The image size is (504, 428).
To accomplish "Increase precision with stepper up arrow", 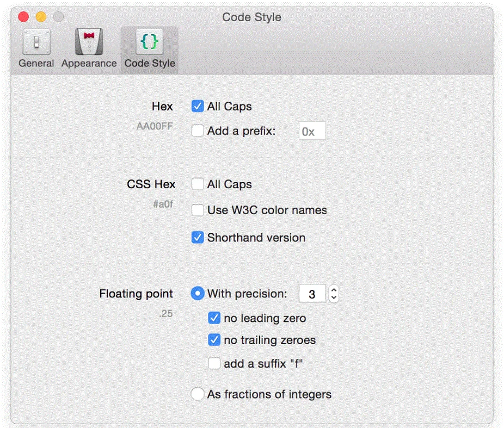I will [x=334, y=290].
